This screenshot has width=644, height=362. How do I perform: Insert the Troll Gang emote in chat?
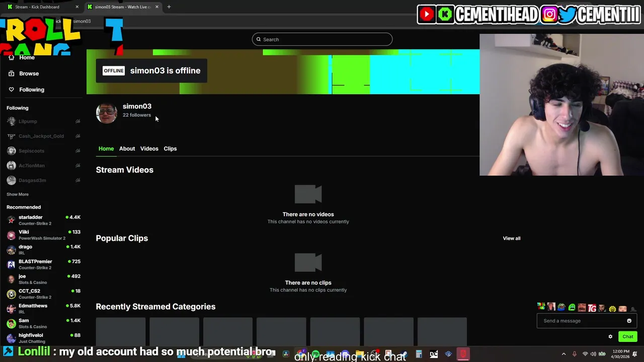541,306
